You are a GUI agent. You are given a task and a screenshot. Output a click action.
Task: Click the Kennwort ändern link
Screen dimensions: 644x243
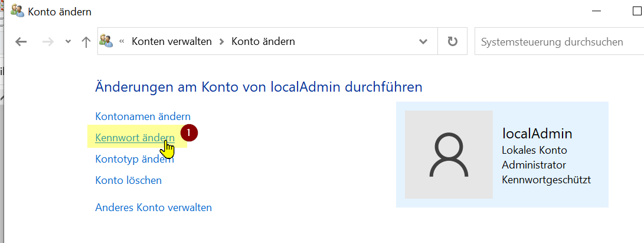[135, 138]
